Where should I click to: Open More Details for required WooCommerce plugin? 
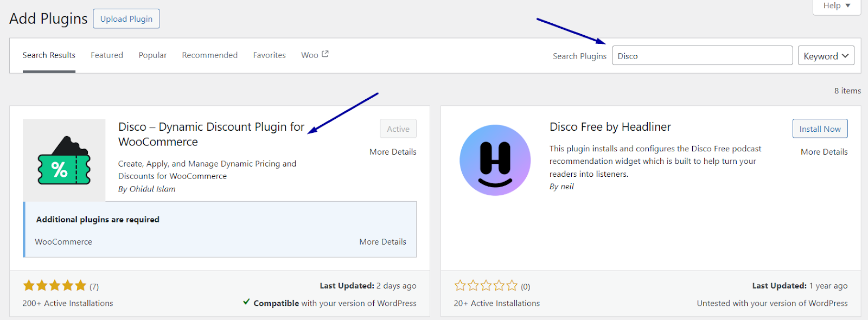point(382,242)
